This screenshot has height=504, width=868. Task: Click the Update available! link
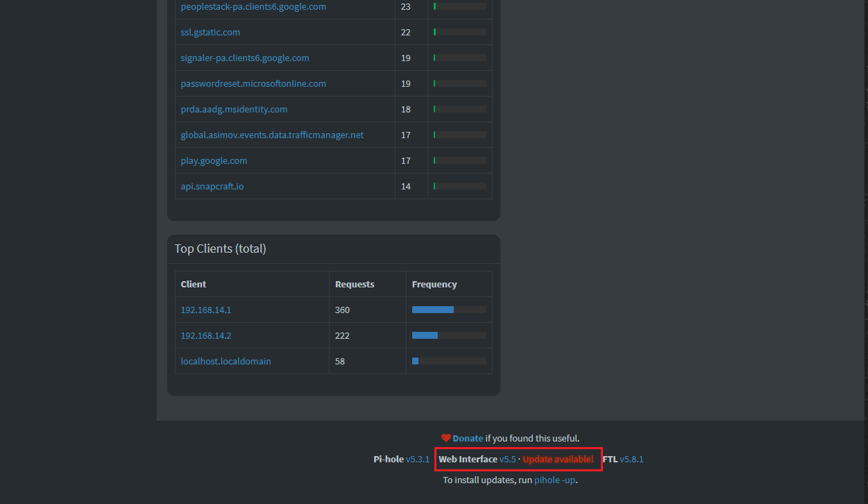click(x=558, y=459)
